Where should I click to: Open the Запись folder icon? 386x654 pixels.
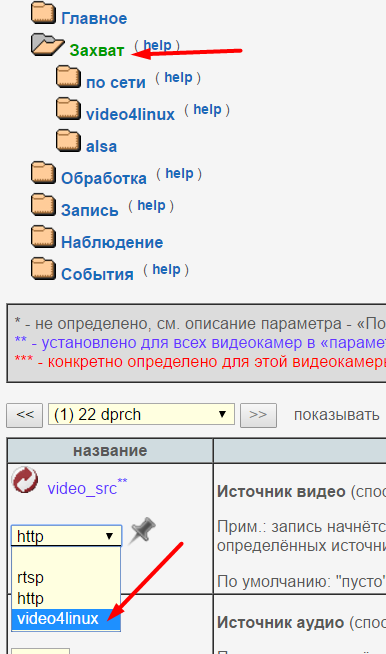pyautogui.click(x=43, y=205)
